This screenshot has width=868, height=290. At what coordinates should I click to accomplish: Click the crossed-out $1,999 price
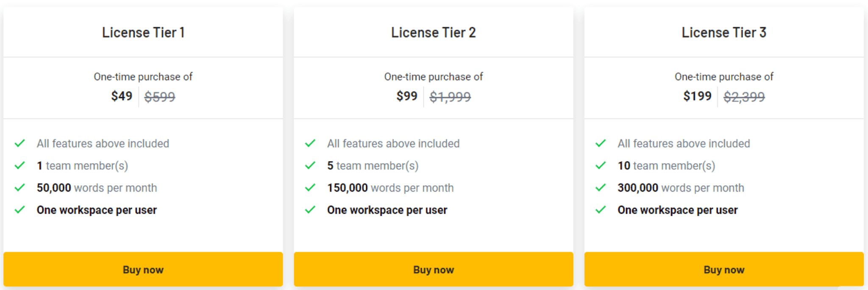pyautogui.click(x=450, y=97)
